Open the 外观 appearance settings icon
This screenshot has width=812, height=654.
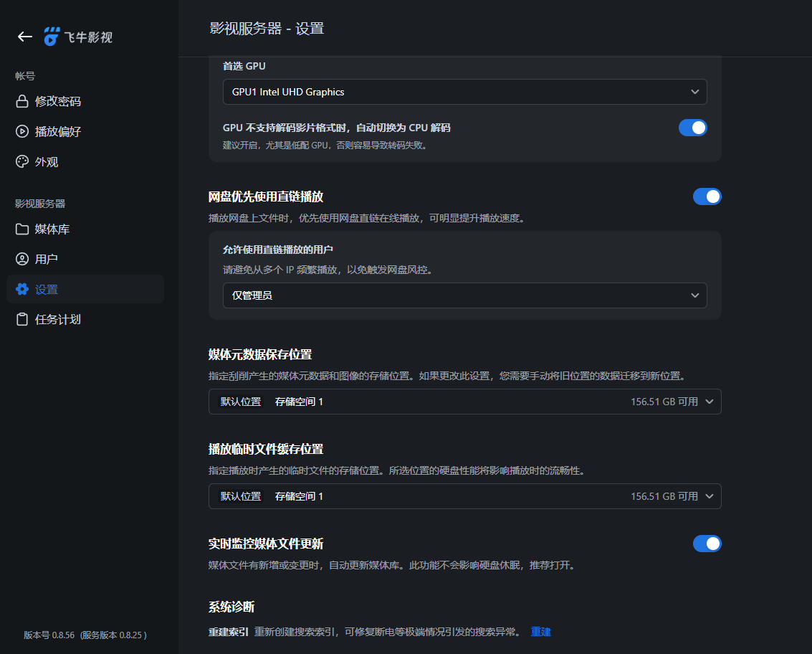21,161
